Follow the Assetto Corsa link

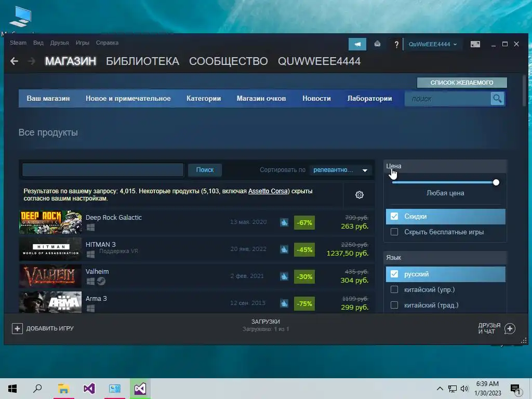click(x=268, y=191)
